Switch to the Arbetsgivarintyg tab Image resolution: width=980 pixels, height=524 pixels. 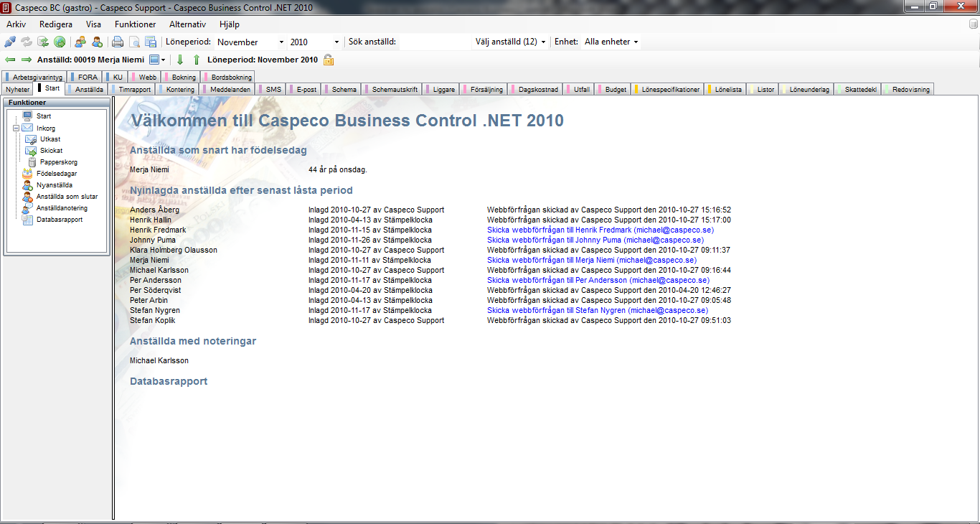click(x=34, y=77)
